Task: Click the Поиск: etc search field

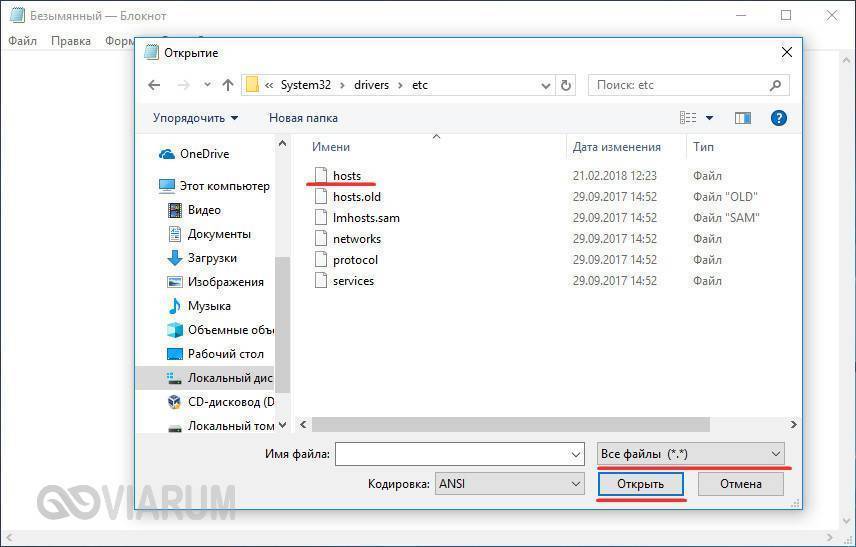Action: coord(680,85)
